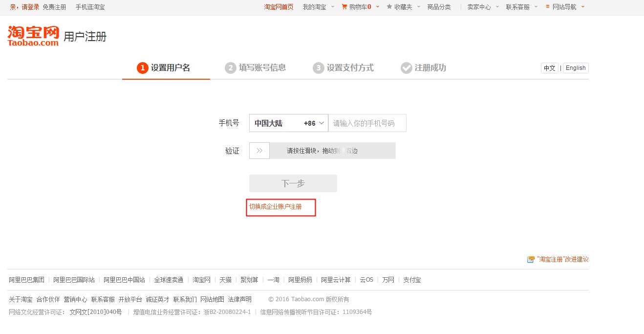644x334 pixels.
Task: Click the registration success checkmark icon
Action: (406, 68)
